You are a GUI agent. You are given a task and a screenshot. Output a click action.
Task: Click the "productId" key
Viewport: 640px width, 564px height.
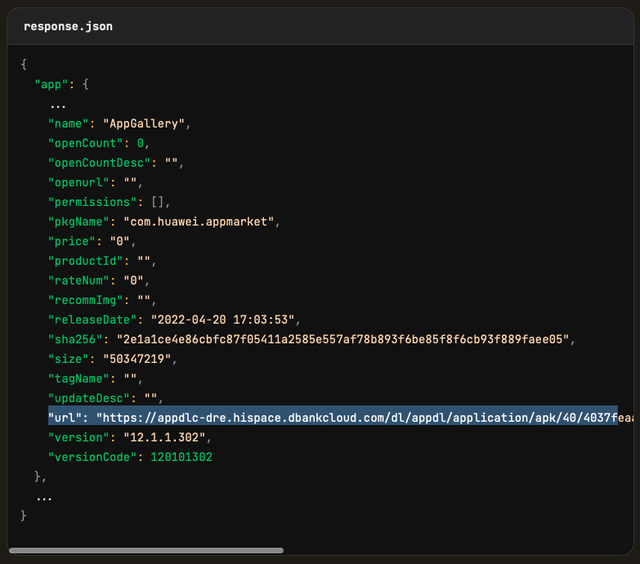88,261
